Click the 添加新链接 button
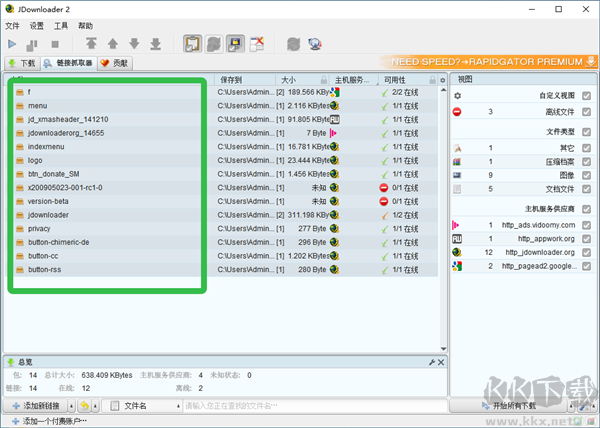The height and width of the screenshot is (428, 600). point(36,406)
